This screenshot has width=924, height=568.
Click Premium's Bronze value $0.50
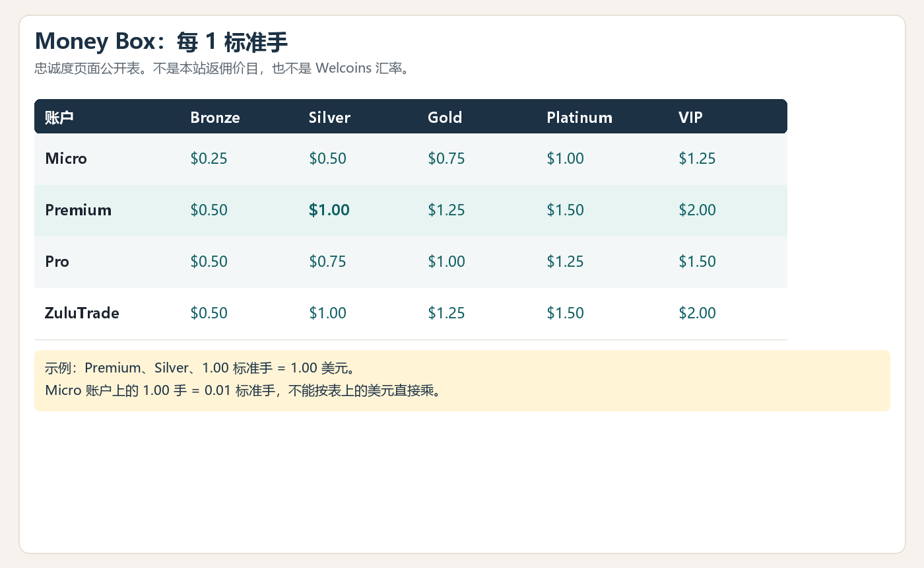[x=209, y=210]
